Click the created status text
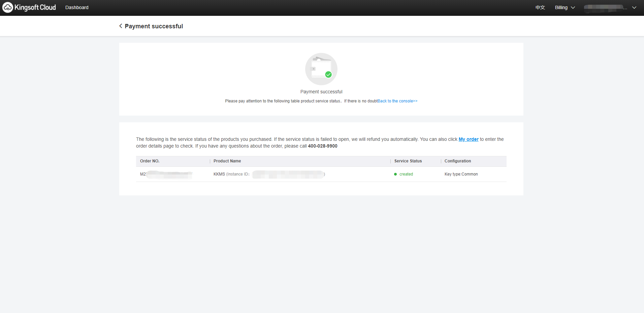Screen dimensions: 644x313 406,174
